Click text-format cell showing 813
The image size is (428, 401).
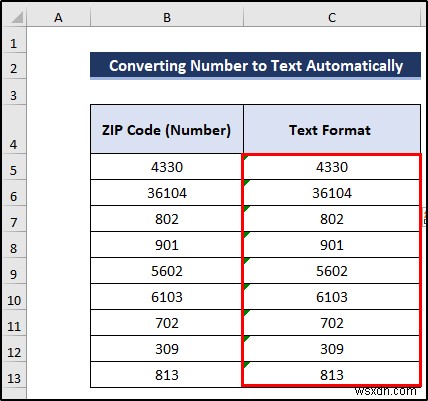point(332,375)
